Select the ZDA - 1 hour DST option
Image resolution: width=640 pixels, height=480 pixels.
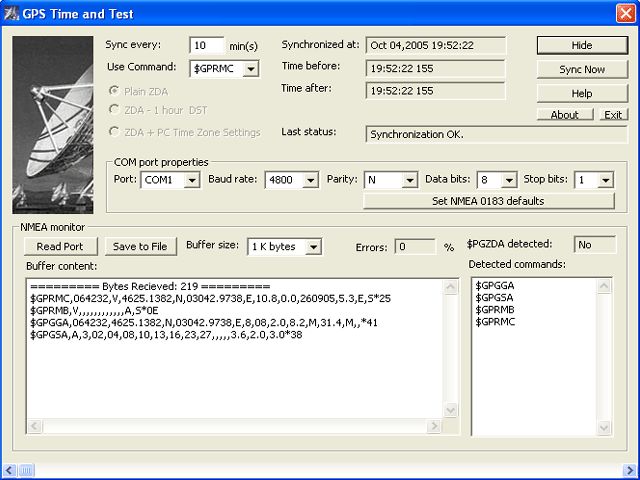[x=114, y=110]
